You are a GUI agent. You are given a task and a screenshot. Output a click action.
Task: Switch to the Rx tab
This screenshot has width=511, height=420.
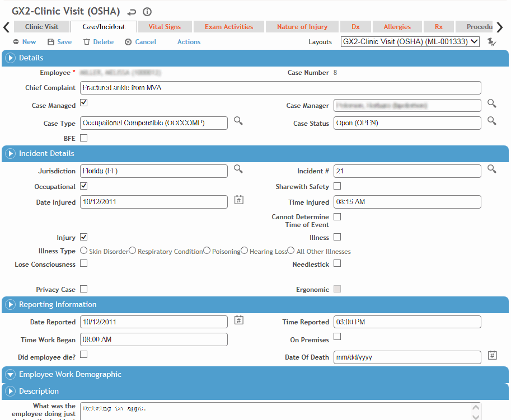439,27
